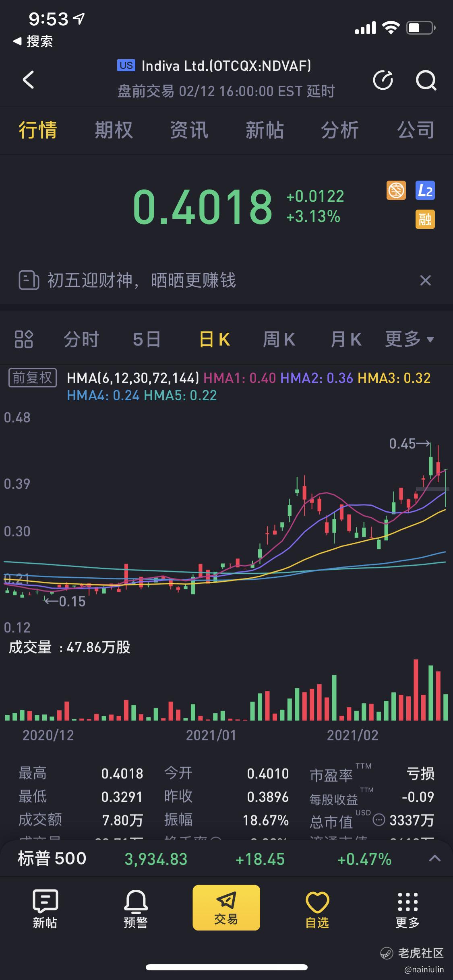Tap the 最高 0.4018 value

[x=122, y=773]
